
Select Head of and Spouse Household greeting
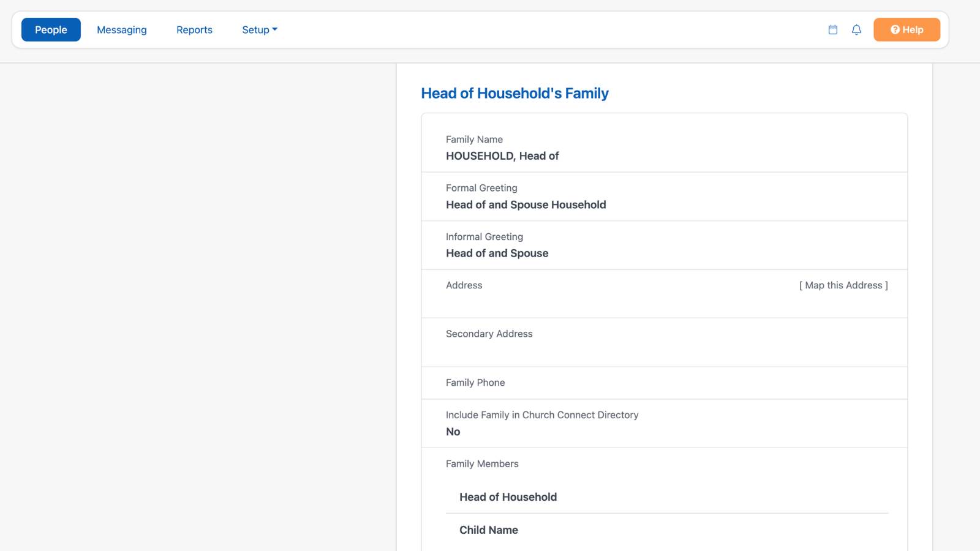click(x=526, y=204)
